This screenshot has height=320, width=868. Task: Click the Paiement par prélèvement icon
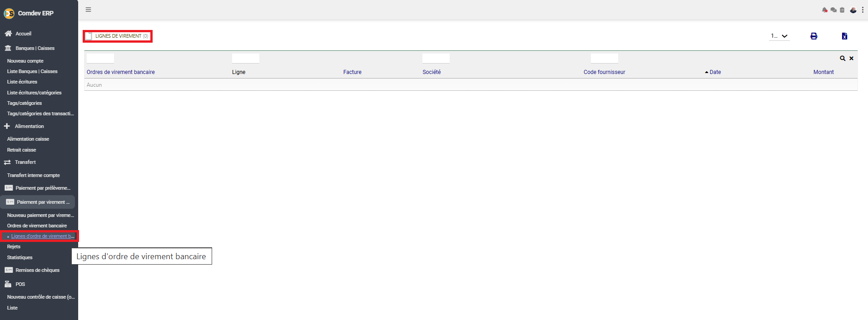pos(9,188)
